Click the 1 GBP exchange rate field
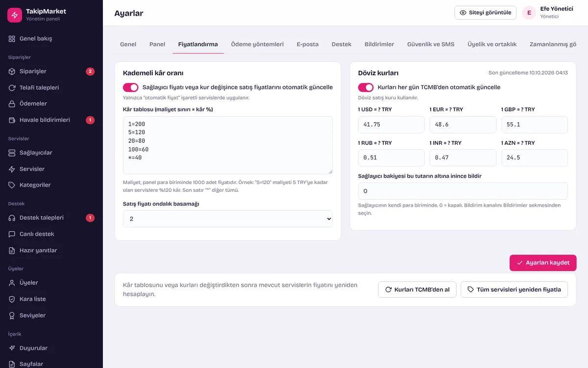The image size is (588, 368). (x=535, y=125)
